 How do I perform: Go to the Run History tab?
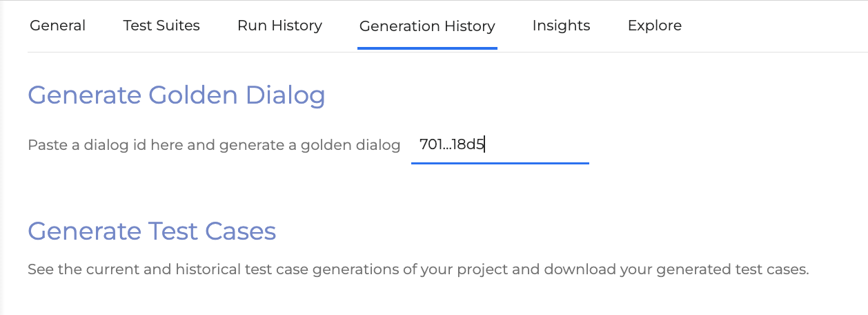tap(279, 26)
